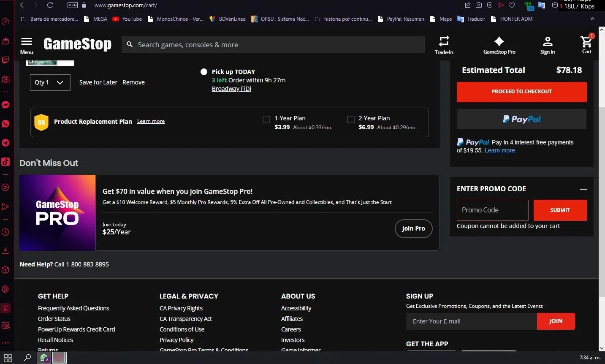This screenshot has width=605, height=364.
Task: Call link 1-800-883-8895
Action: click(87, 264)
